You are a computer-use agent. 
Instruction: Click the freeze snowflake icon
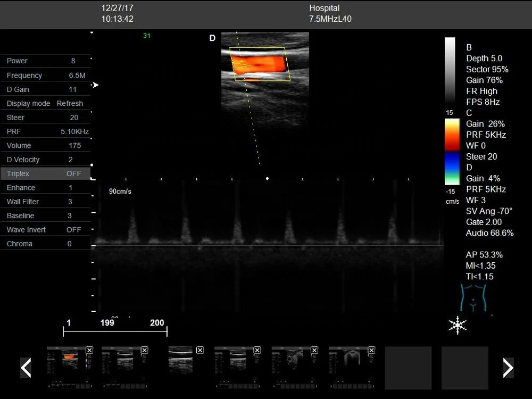458,325
